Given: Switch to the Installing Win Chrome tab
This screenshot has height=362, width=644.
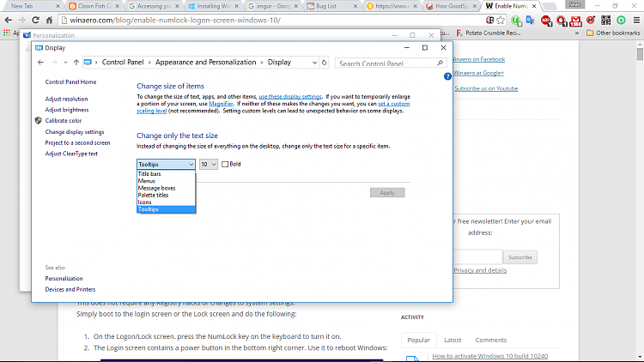Looking at the screenshot, I should point(213,6).
